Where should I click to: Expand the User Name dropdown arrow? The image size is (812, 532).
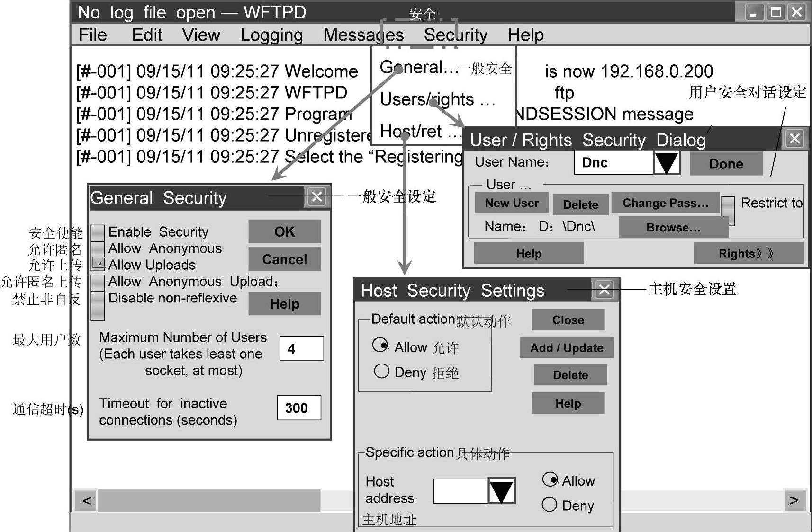667,162
